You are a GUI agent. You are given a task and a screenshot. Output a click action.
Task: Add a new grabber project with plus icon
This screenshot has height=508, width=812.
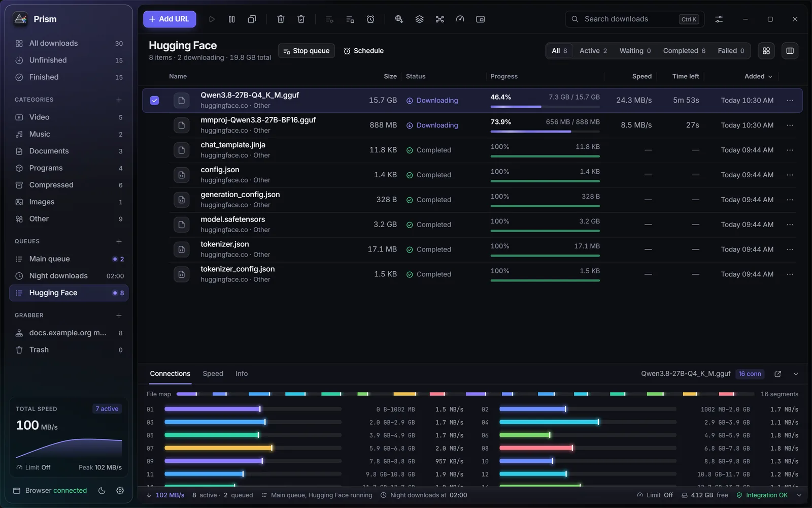119,315
